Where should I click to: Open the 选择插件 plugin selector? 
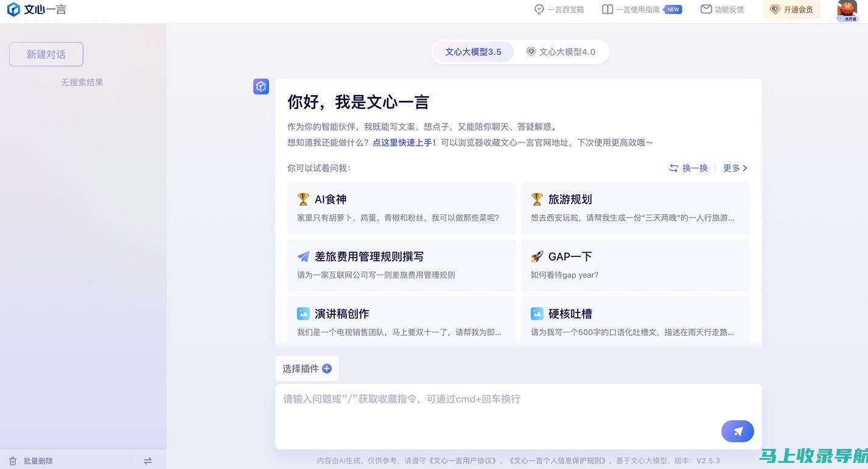(307, 368)
